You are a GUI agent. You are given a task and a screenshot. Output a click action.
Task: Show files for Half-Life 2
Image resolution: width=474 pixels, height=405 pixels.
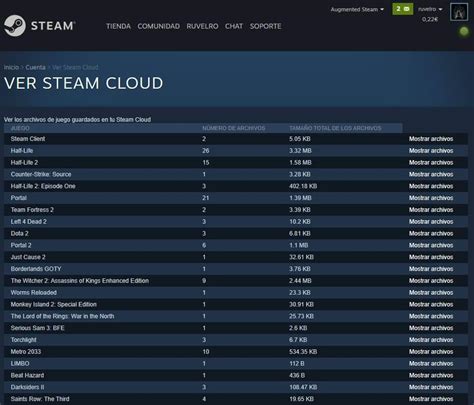[x=431, y=163]
